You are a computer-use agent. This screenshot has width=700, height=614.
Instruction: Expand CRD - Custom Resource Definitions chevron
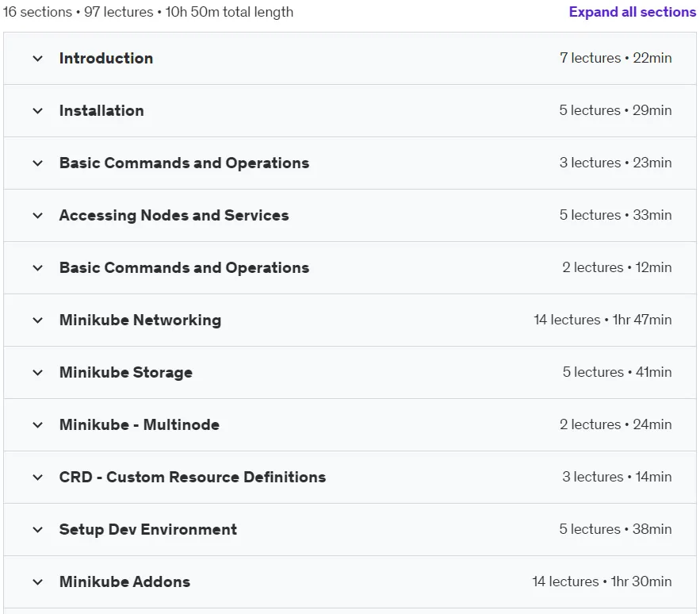tap(38, 478)
